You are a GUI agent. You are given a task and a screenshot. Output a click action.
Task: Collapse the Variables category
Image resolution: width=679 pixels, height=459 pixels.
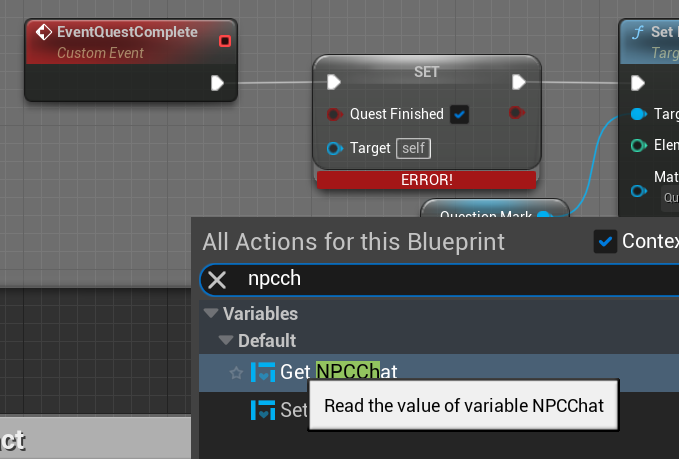coord(211,313)
